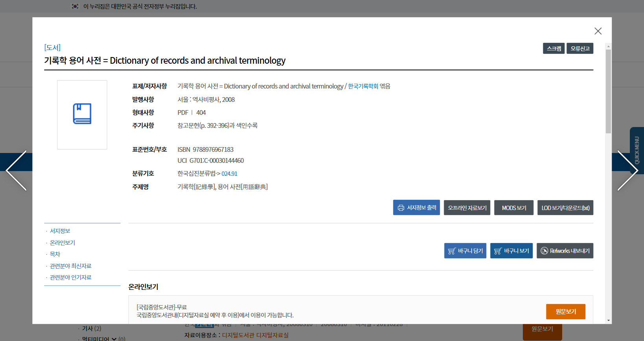644x341 pixels.
Task: Click the 스크랩 button
Action: [554, 48]
